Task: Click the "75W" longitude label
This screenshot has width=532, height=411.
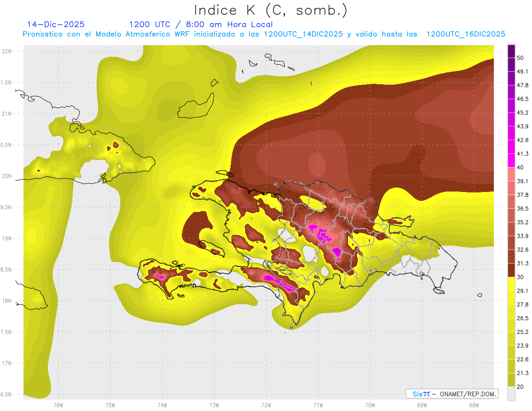Action: tap(110, 405)
